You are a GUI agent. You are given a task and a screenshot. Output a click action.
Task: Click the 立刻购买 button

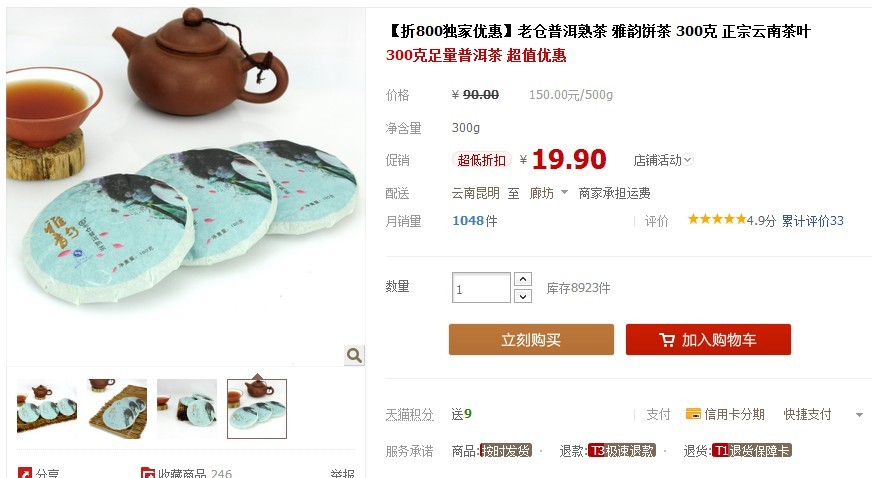coord(531,340)
